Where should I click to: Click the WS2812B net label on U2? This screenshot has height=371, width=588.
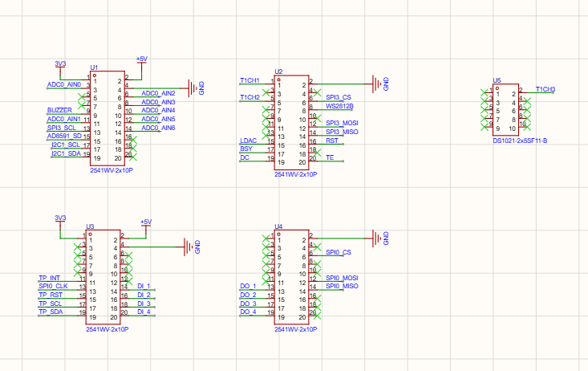(x=339, y=106)
